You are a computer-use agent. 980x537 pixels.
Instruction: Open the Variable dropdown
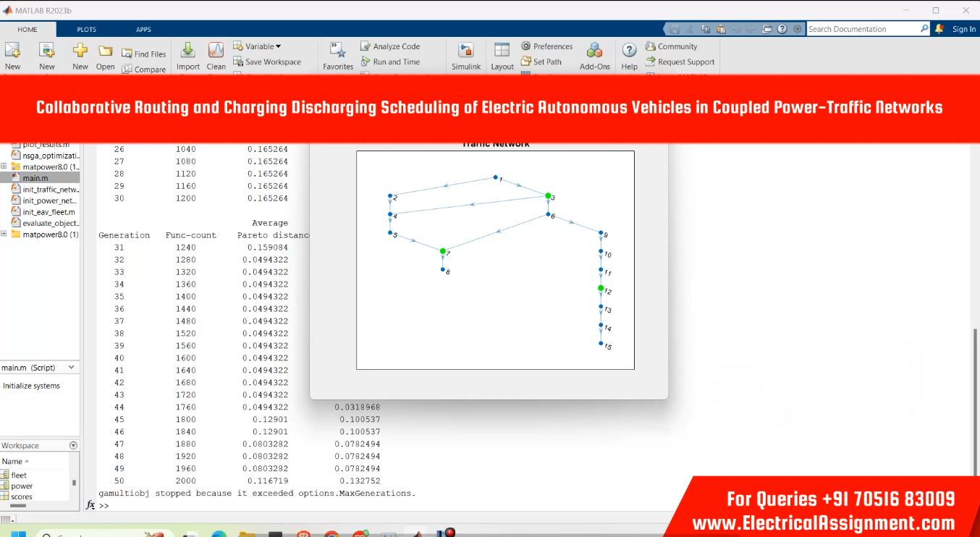tap(258, 46)
